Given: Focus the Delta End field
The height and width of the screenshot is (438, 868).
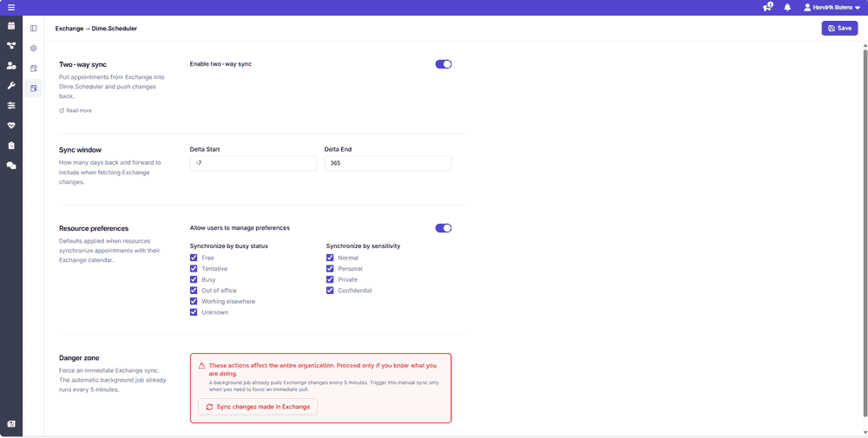Looking at the screenshot, I should pyautogui.click(x=388, y=163).
